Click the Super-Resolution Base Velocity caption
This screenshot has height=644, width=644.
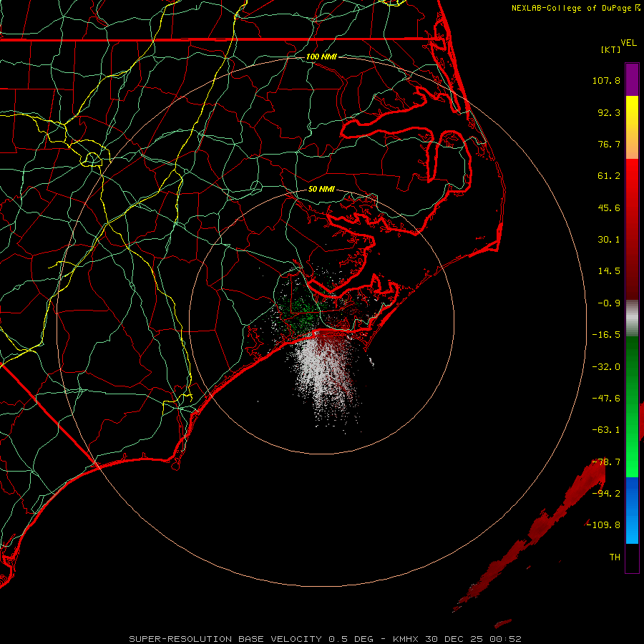tap(325, 639)
